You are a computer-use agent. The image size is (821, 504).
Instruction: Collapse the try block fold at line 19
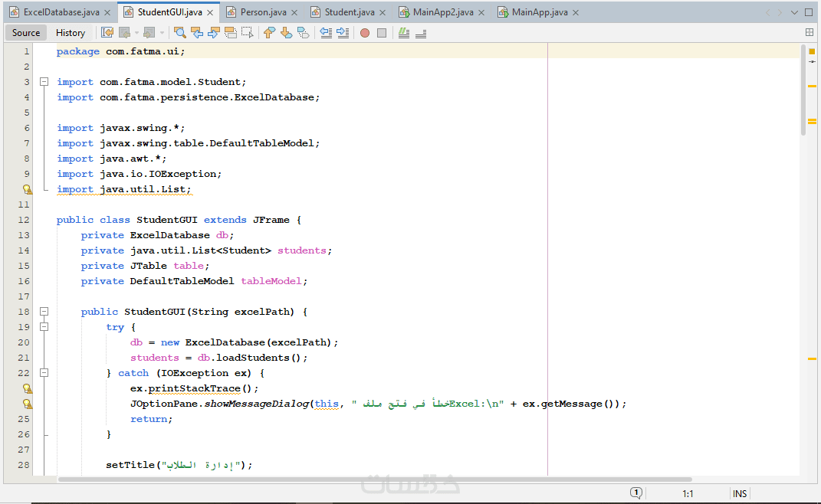[x=44, y=326]
